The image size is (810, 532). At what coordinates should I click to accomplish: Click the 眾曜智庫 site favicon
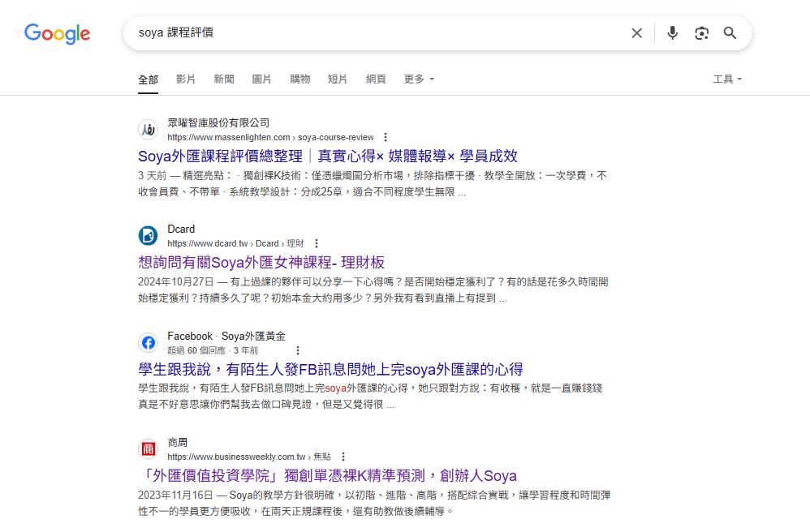(149, 130)
